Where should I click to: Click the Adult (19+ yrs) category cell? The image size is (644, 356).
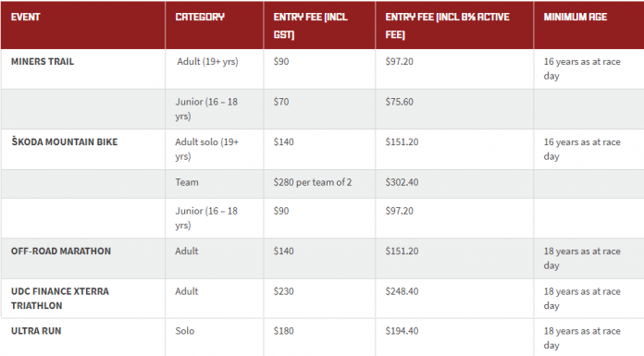point(207,62)
